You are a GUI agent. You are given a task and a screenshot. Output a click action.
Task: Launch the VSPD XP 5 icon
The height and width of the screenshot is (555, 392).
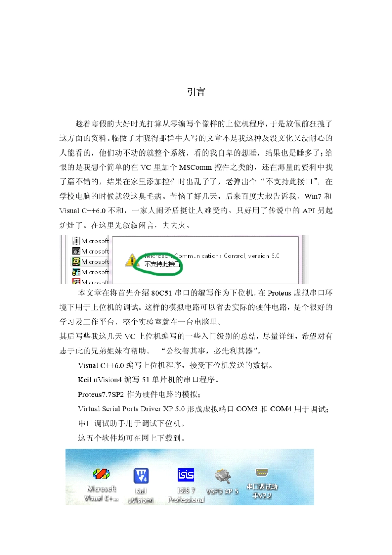tap(222, 482)
